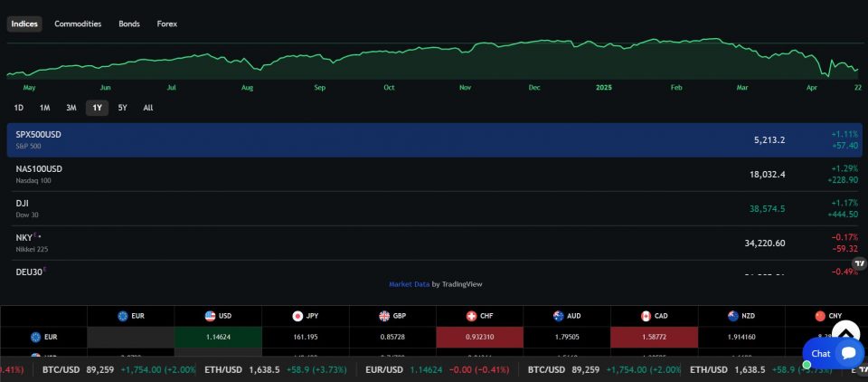Click the GBP flag column header

click(x=392, y=316)
